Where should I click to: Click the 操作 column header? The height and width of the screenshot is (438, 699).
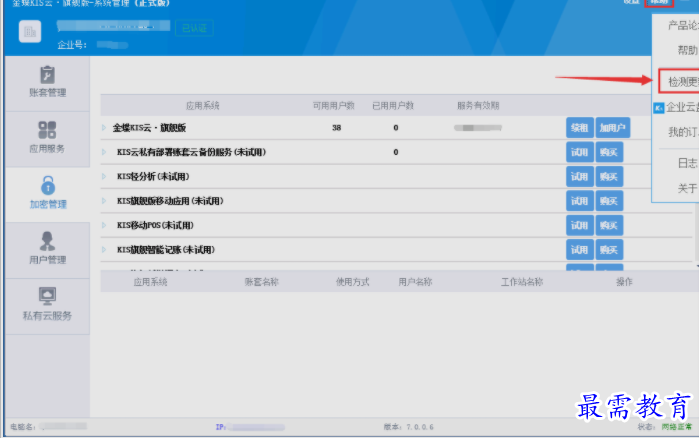(624, 282)
